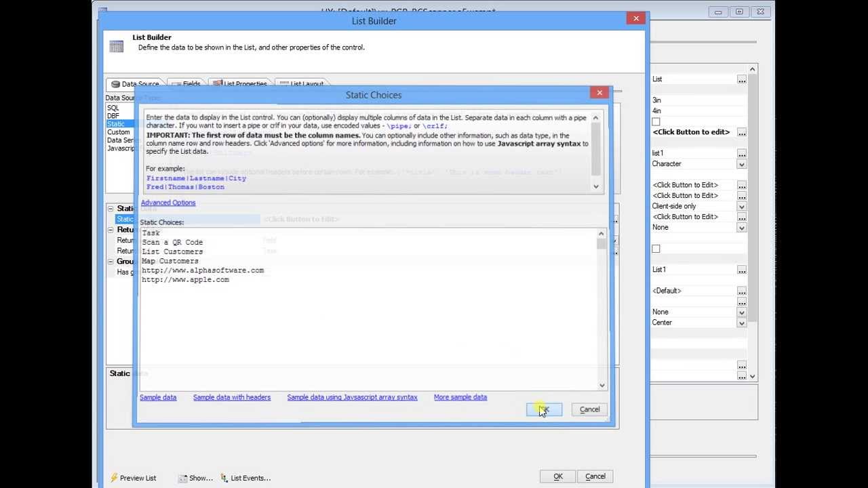Screen dimensions: 868x488
Task: Open More sample data link
Action: coord(460,397)
